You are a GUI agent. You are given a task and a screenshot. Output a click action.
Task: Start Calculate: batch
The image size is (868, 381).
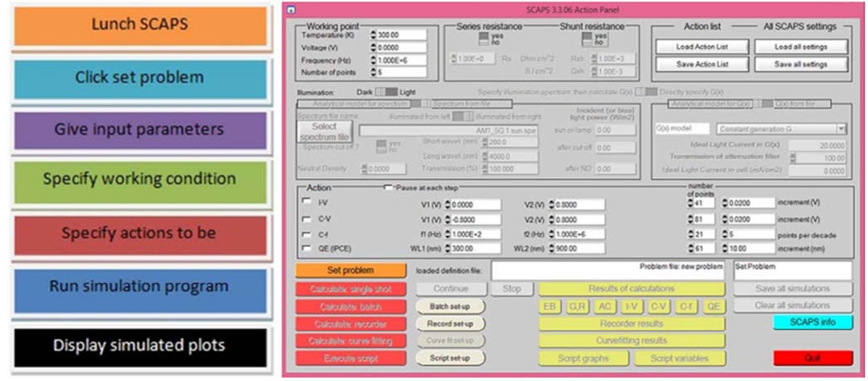(351, 307)
